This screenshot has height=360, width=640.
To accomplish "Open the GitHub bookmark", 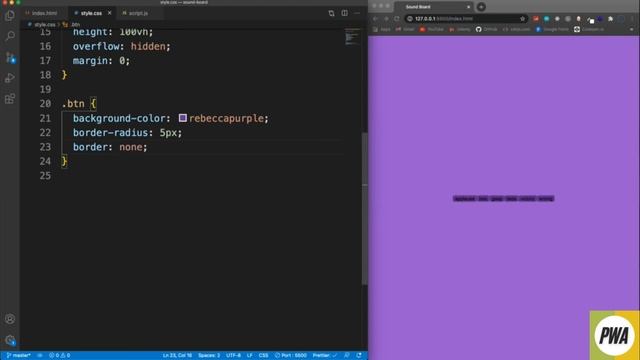I will tap(487, 29).
